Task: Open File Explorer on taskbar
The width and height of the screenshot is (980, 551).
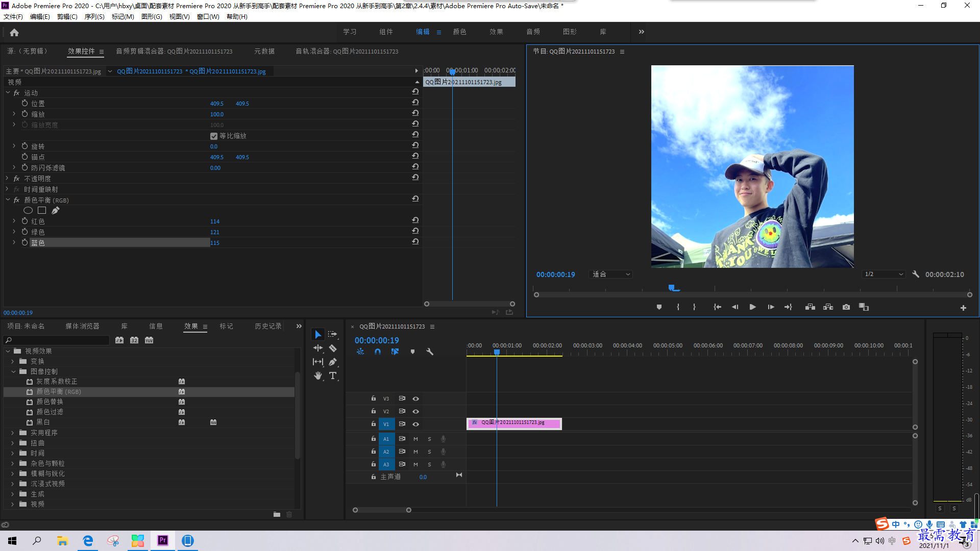Action: (x=62, y=540)
